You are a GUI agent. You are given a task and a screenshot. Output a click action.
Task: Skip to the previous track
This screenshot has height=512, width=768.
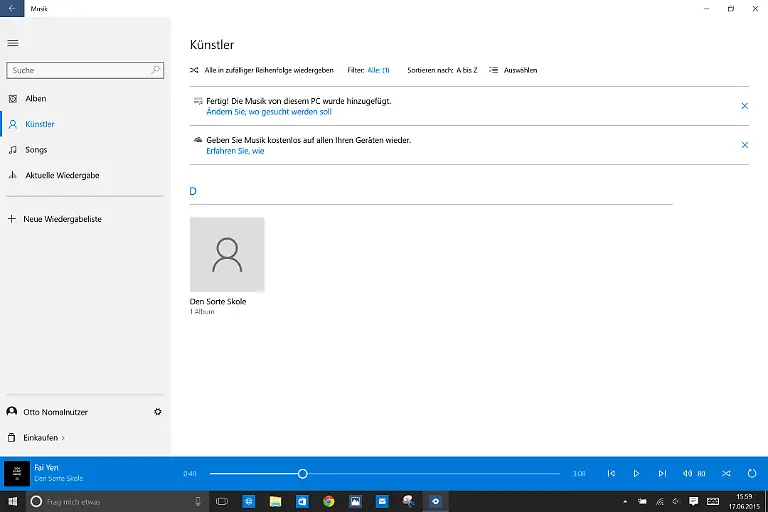coord(611,473)
